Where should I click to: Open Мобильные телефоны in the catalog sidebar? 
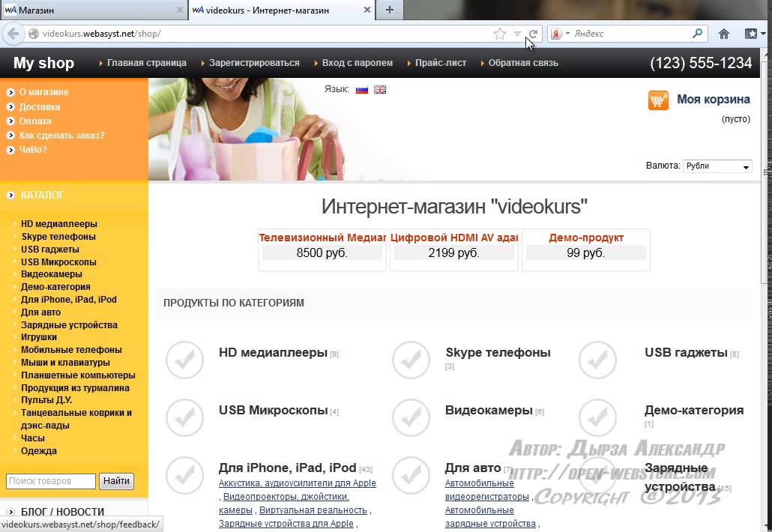click(71, 350)
